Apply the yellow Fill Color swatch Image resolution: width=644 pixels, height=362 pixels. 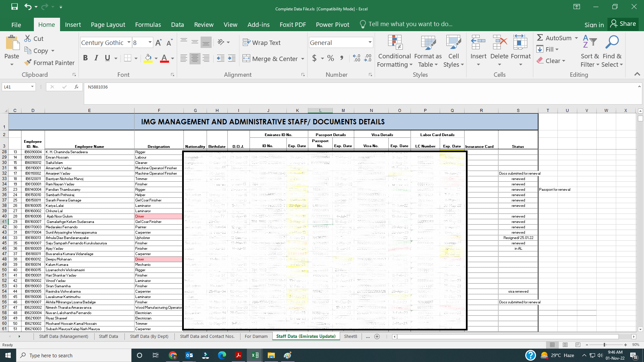[148, 59]
